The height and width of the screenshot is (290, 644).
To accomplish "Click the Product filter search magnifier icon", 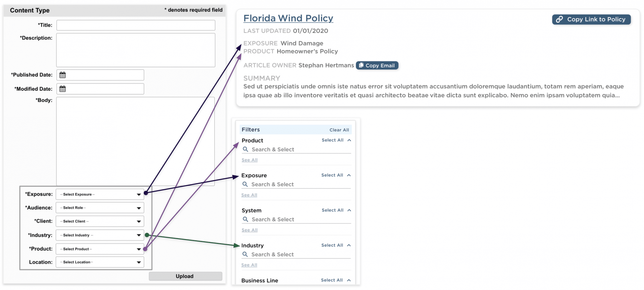I will pos(245,150).
